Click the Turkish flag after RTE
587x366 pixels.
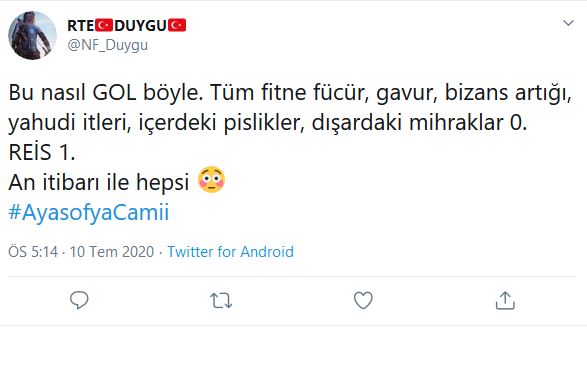tap(104, 25)
